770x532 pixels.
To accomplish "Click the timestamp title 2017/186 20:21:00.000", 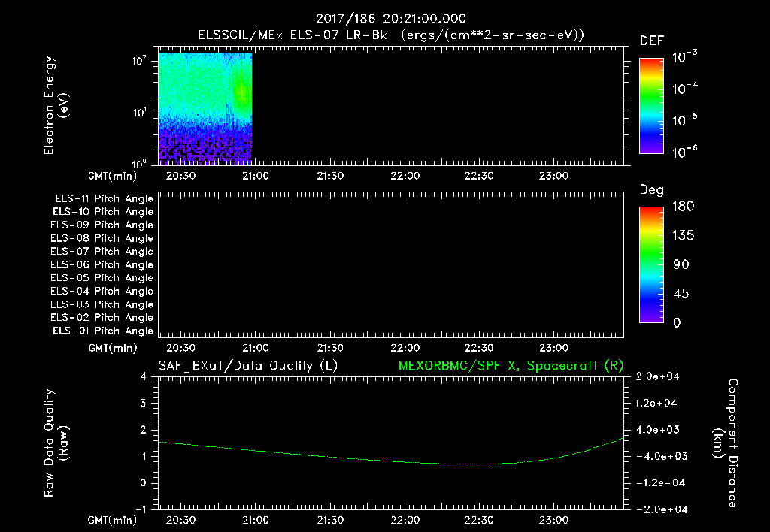I will click(390, 19).
